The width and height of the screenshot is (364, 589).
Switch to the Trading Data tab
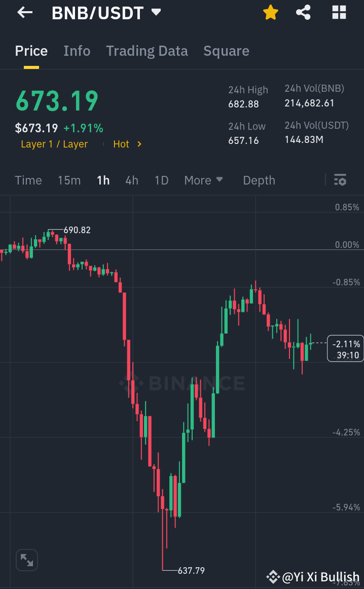147,51
